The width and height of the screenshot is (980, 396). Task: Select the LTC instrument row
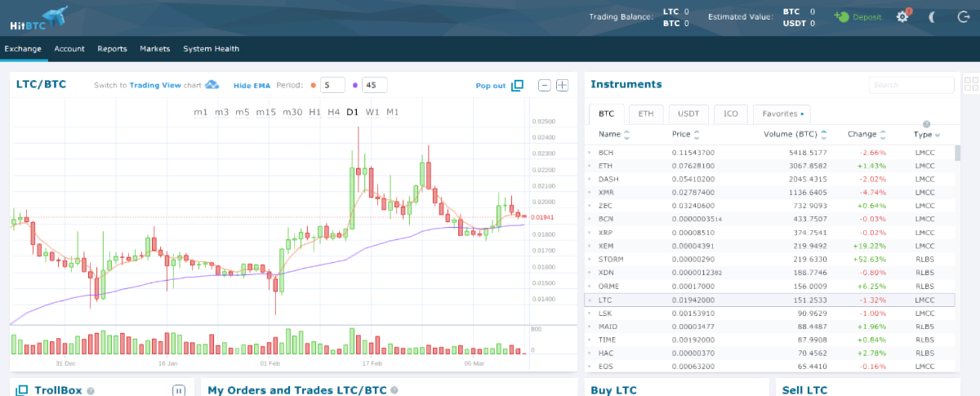(769, 300)
